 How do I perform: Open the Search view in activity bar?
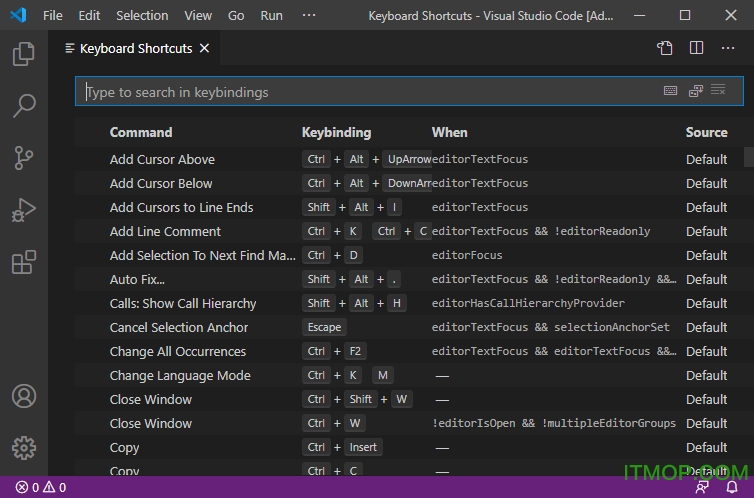(24, 105)
